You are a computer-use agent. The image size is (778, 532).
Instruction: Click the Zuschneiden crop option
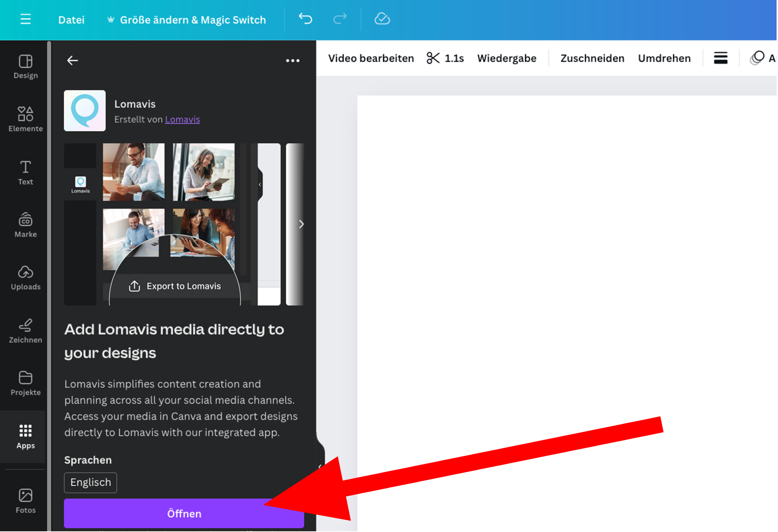[592, 58]
